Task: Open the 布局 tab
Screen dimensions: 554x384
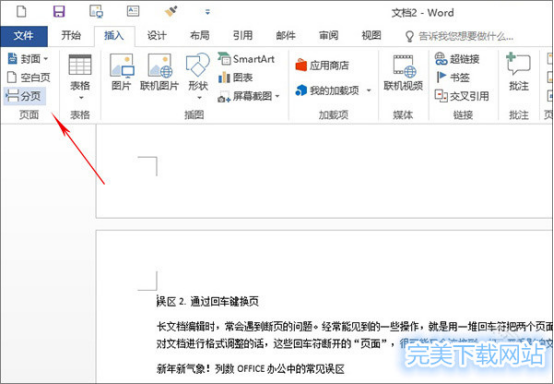Action: (200, 35)
